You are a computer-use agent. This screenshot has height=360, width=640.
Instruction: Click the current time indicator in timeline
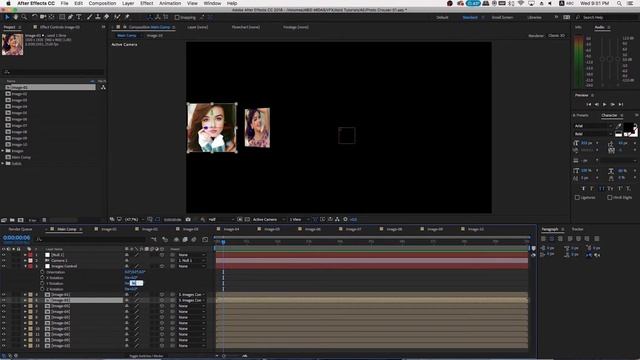223,242
